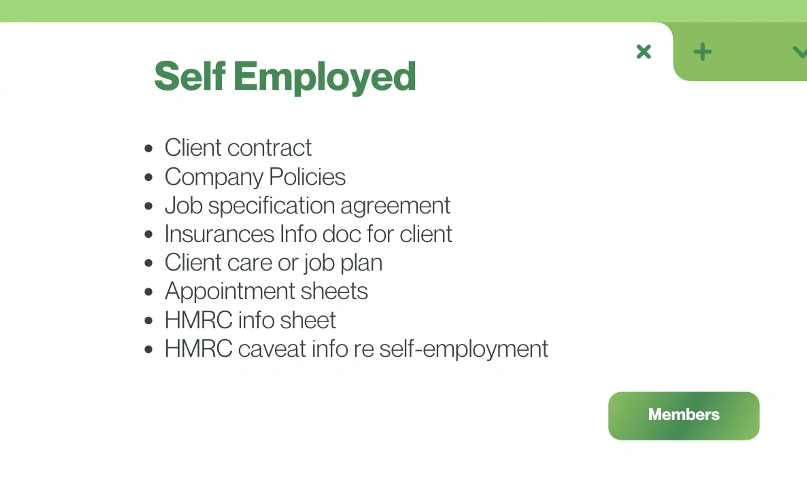This screenshot has width=807, height=498.
Task: Select HMRC caveat info re self-employment
Action: point(356,349)
